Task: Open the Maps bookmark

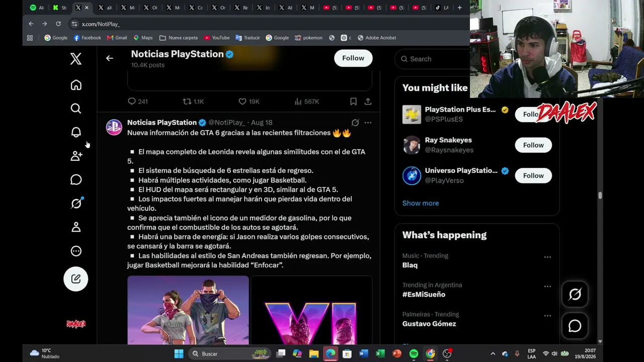Action: (143, 38)
